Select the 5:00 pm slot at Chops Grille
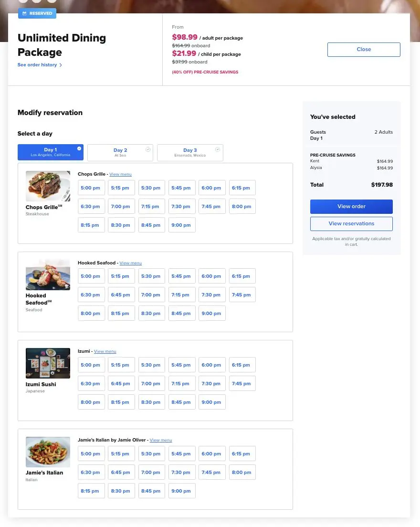Screen dimensions: 420x527 point(91,188)
